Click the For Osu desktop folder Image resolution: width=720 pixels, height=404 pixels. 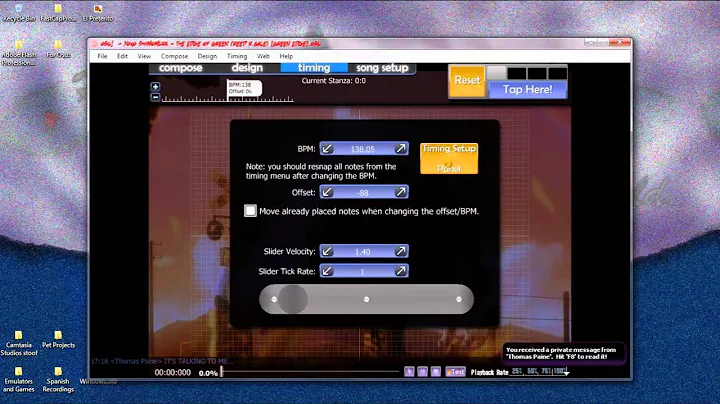58,49
